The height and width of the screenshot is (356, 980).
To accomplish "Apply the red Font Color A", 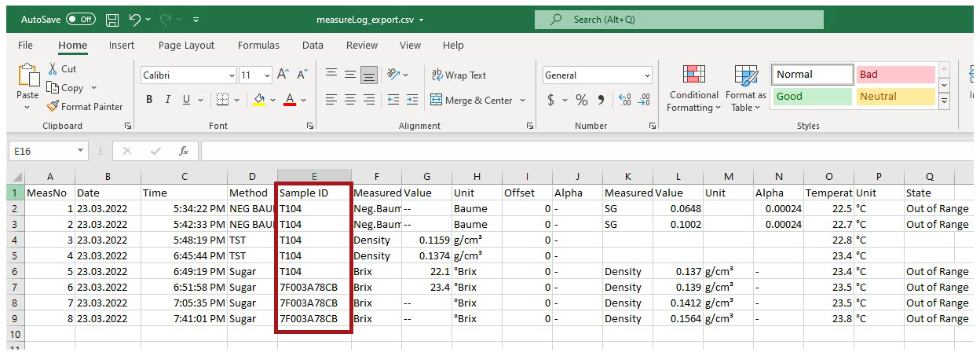I will [x=289, y=100].
